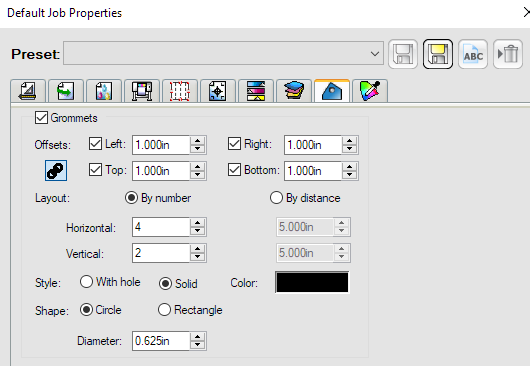
Task: Click the Save preset floppy icon
Action: point(403,54)
